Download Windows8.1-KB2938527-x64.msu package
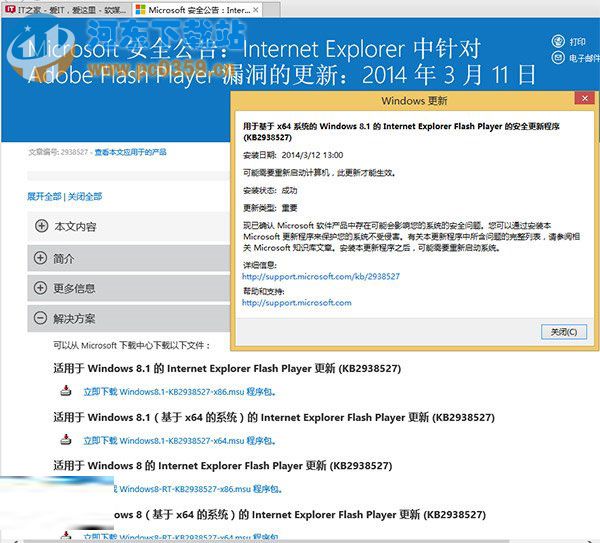Screen dimensions: 600x543 pos(180,441)
